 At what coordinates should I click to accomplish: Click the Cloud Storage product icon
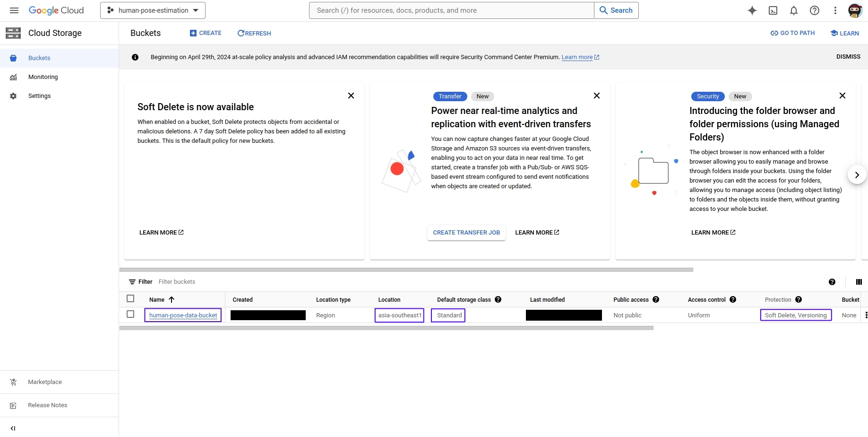(x=13, y=33)
